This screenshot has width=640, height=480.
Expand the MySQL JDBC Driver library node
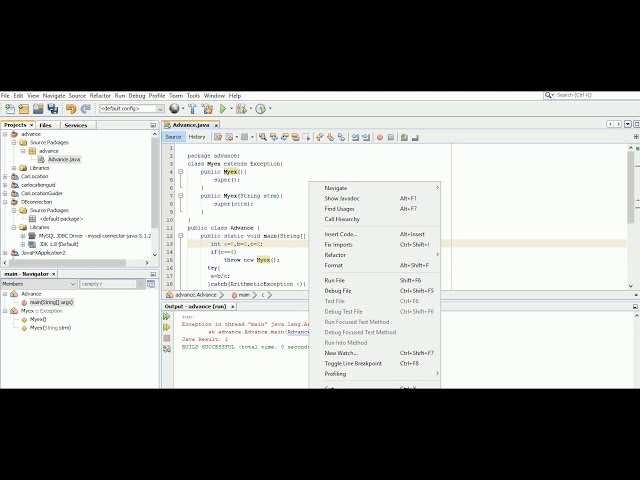(x=23, y=236)
